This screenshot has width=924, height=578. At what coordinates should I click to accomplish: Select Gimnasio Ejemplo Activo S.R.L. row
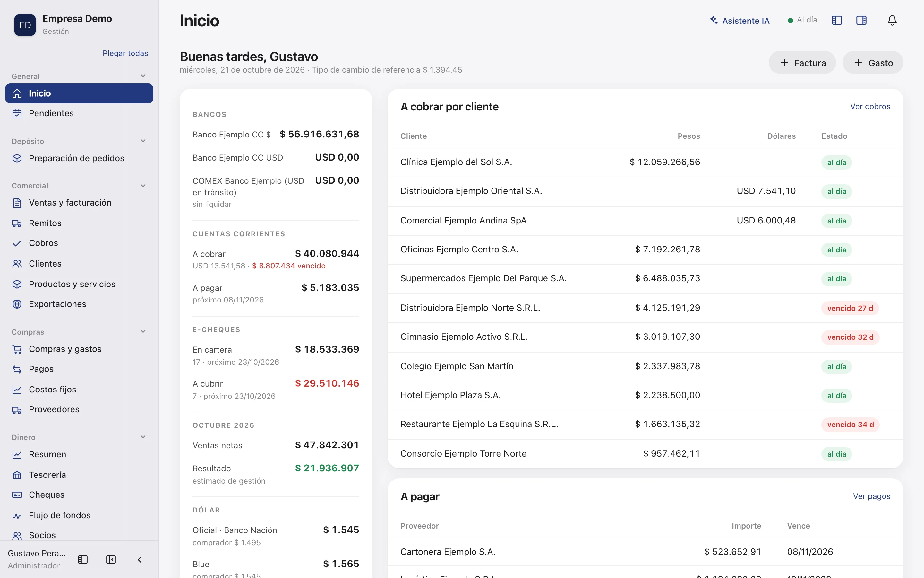tap(645, 337)
